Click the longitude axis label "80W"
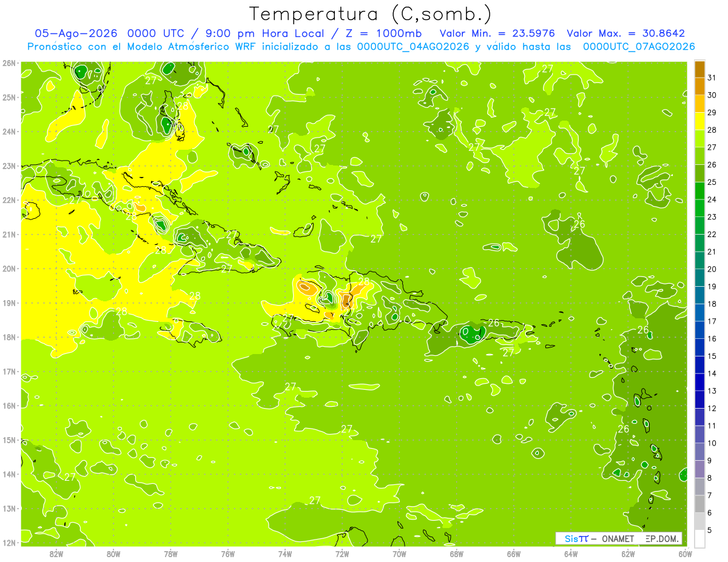The width and height of the screenshot is (728, 562). (x=113, y=554)
